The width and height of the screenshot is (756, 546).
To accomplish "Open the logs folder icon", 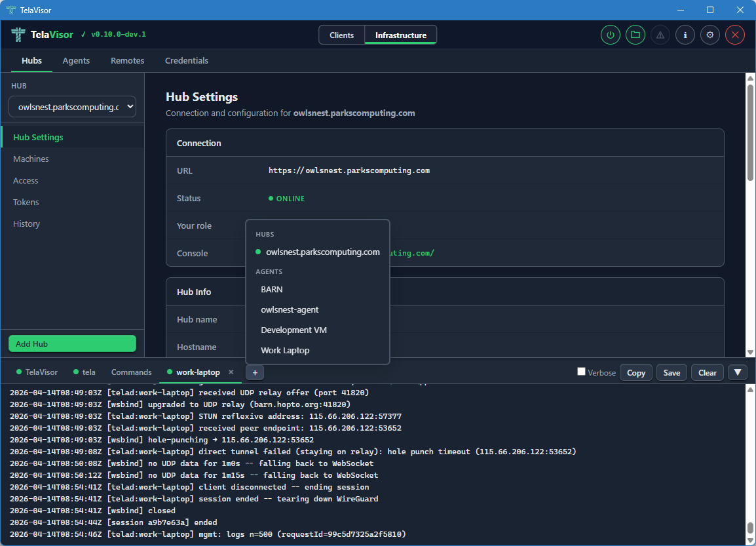I will click(635, 35).
